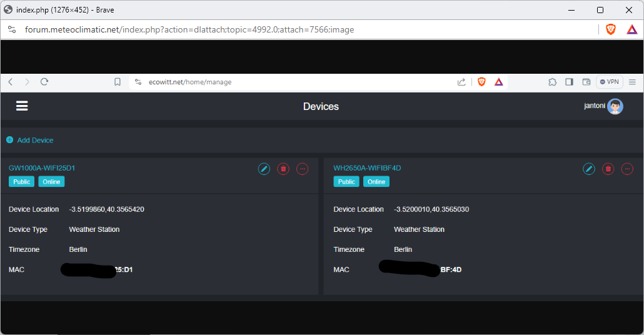Click the Online badge on WH2650A device
The width and height of the screenshot is (644, 335).
click(376, 182)
